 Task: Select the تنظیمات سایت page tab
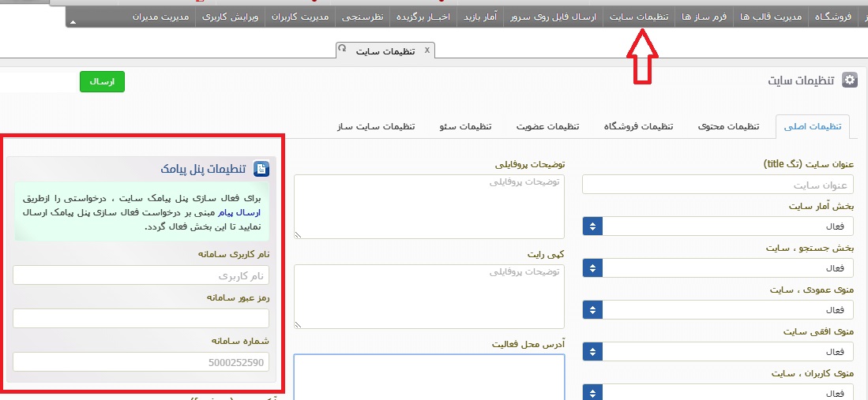point(385,51)
